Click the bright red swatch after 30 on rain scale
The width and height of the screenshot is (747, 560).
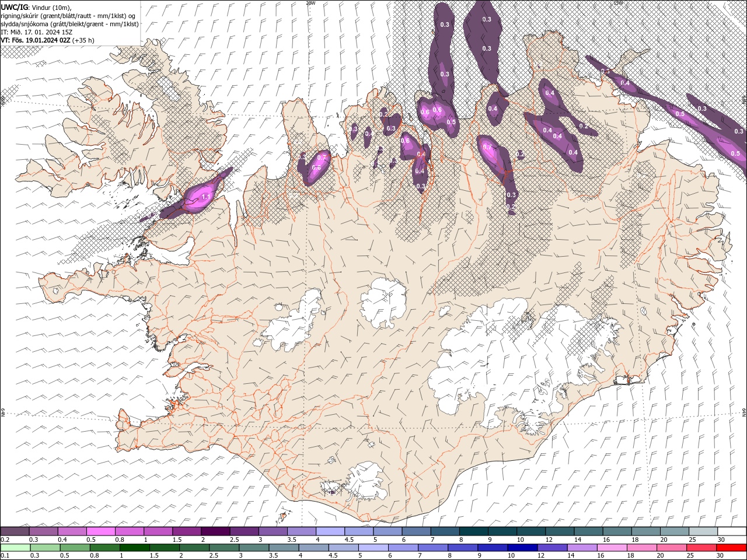pyautogui.click(x=732, y=548)
